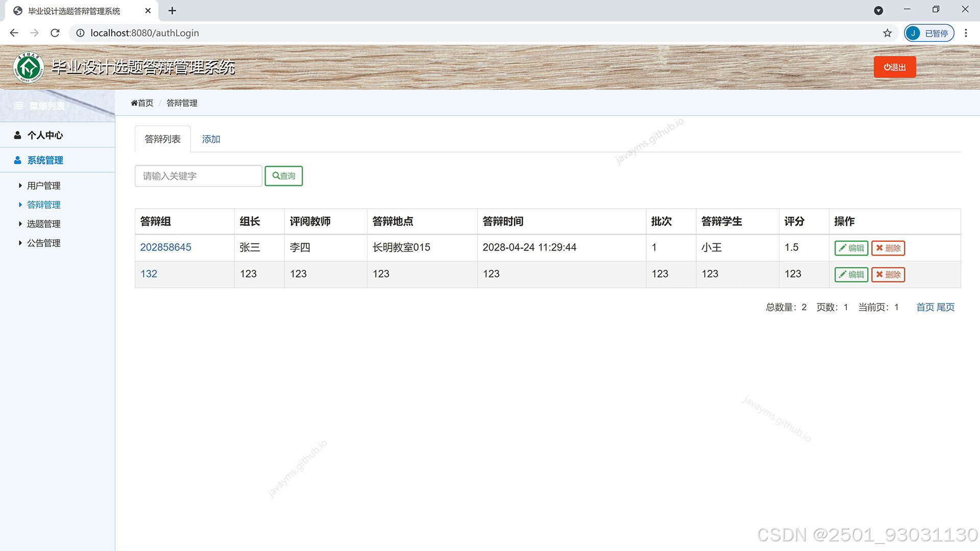Click the browser back arrow
The width and height of the screenshot is (980, 551).
coord(14,33)
